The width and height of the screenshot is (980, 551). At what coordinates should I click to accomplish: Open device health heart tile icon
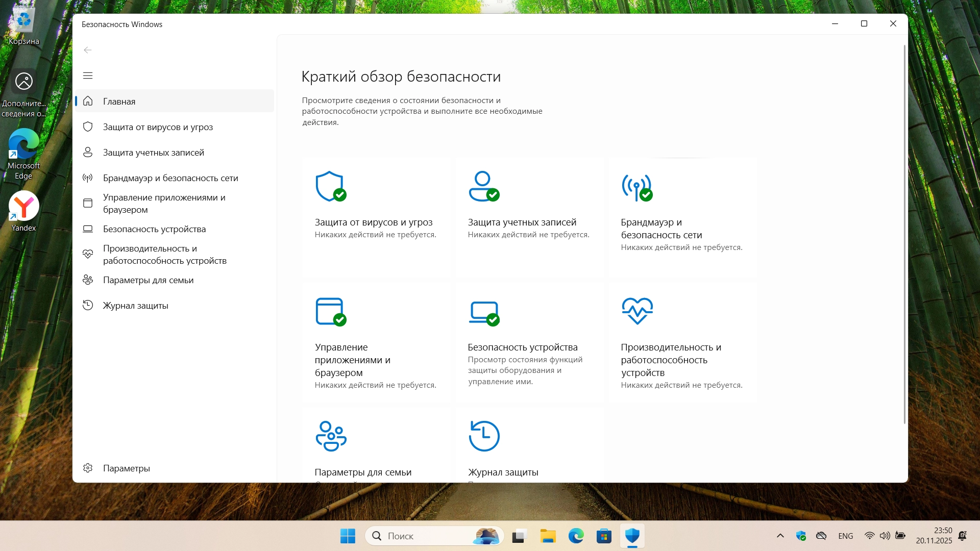coord(637,311)
